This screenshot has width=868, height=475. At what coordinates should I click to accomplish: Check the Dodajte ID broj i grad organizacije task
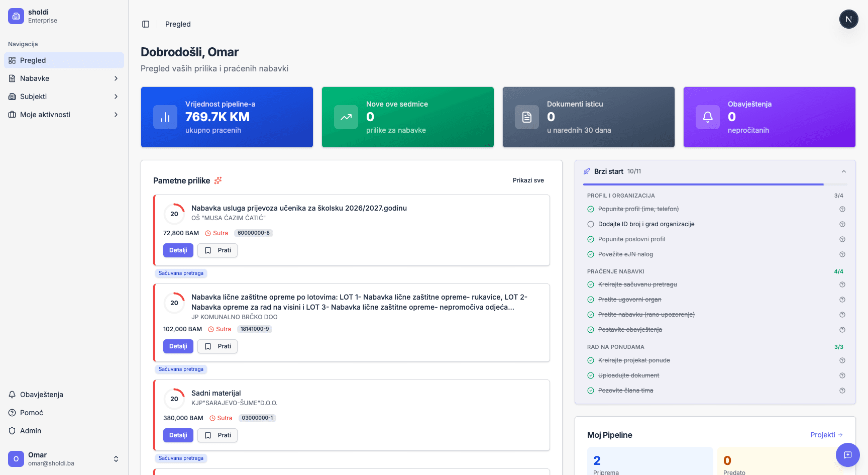click(591, 224)
